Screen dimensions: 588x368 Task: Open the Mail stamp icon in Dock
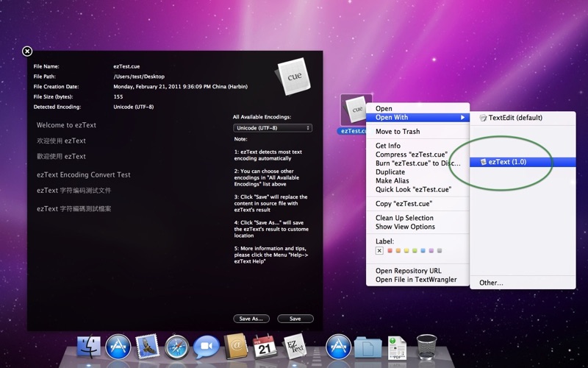pos(147,347)
